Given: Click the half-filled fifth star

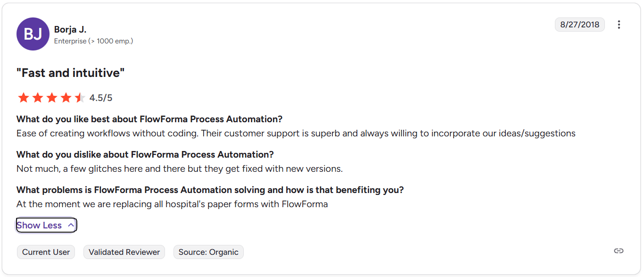Looking at the screenshot, I should pyautogui.click(x=80, y=98).
